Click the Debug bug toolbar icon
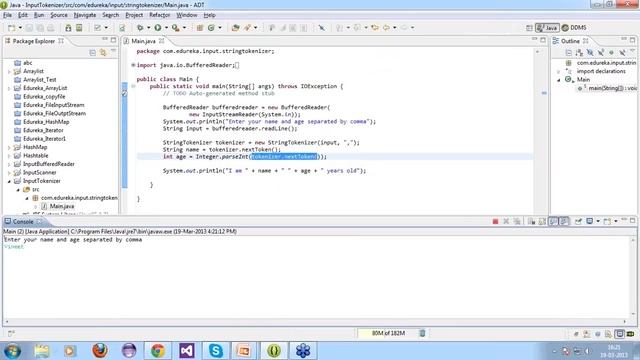The width and height of the screenshot is (640, 360). pos(140,28)
